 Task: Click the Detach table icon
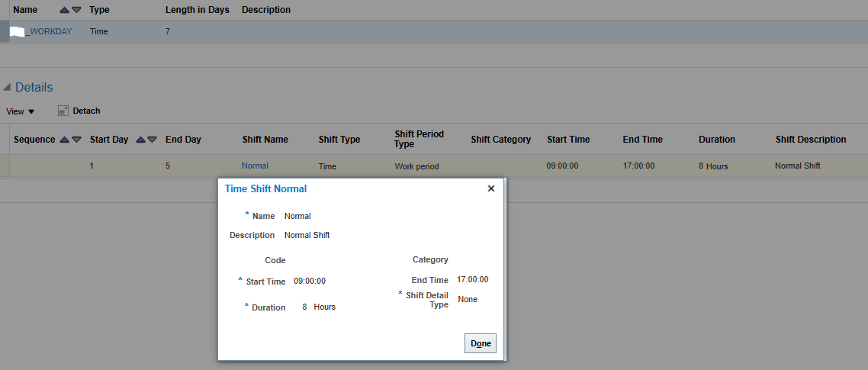pos(63,111)
